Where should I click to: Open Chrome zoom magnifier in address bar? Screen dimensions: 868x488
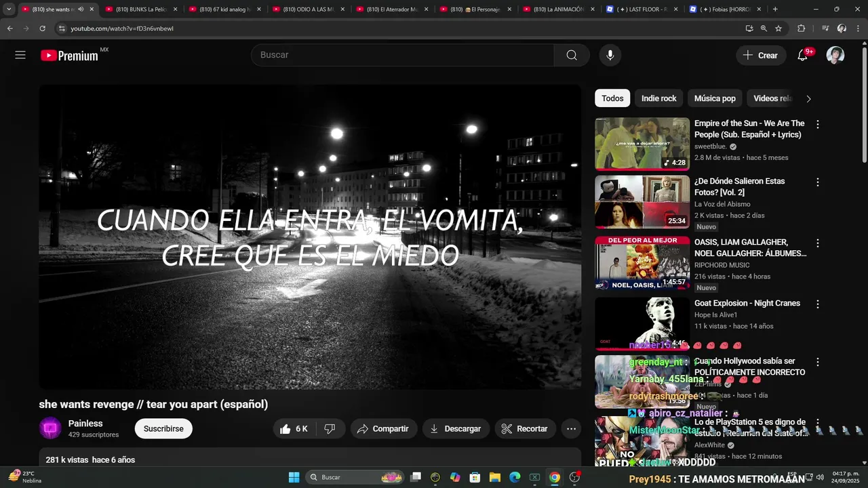coord(764,28)
